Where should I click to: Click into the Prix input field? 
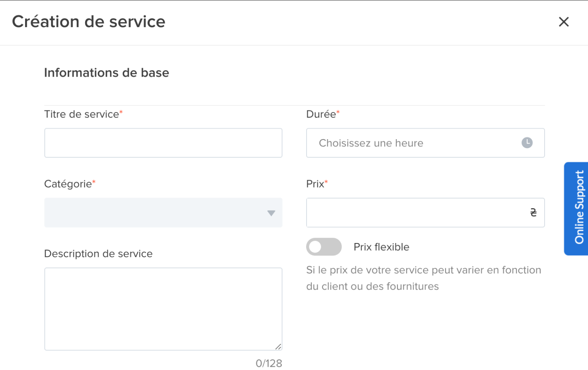tap(416, 213)
